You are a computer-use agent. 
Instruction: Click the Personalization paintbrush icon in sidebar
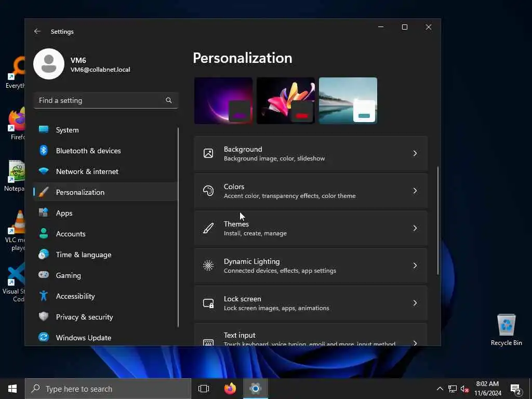44,192
